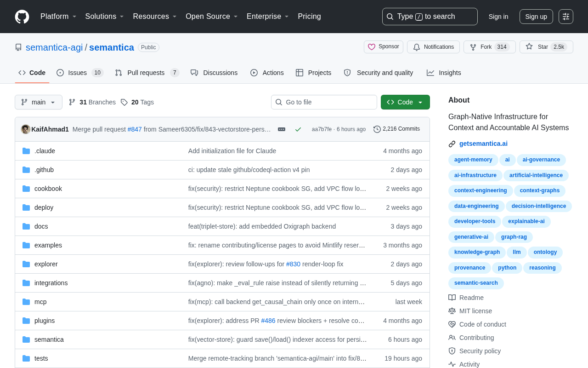Click the GitHub logo icon
588x368 pixels.
click(x=22, y=17)
